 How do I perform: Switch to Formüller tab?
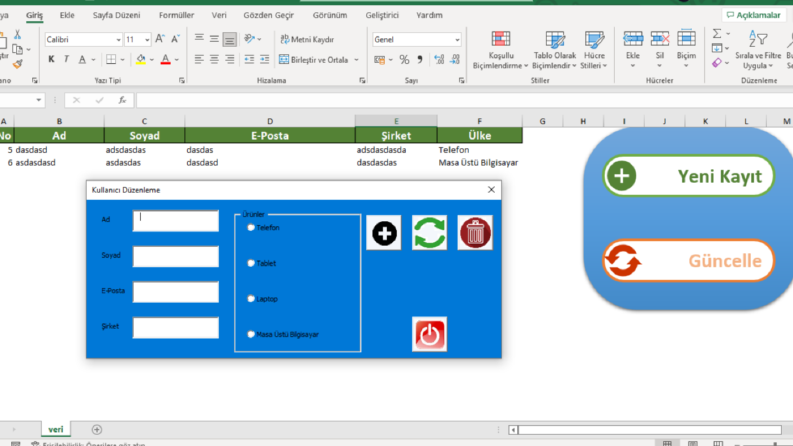(x=177, y=15)
